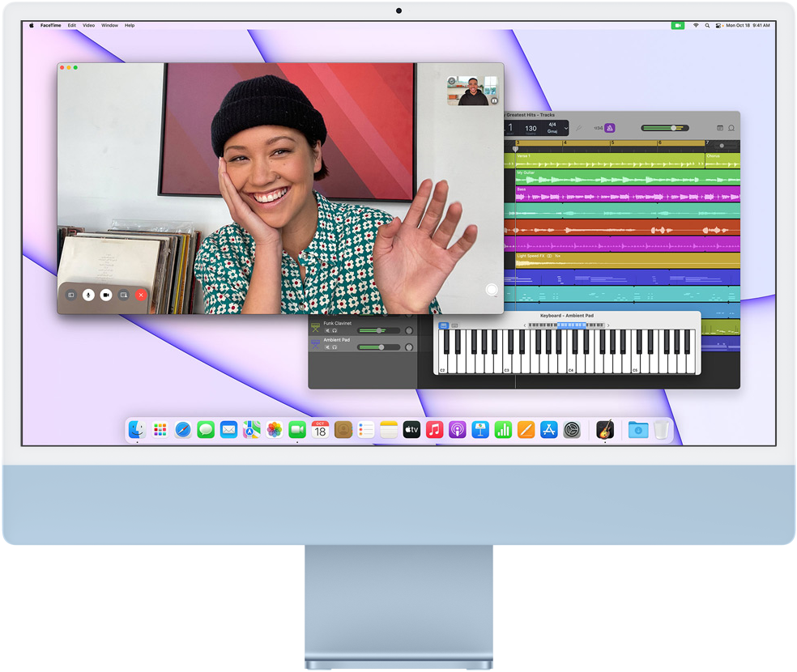Screen dimensions: 797x672
Task: Expand the LCD display mode dropdown
Action: tap(565, 128)
